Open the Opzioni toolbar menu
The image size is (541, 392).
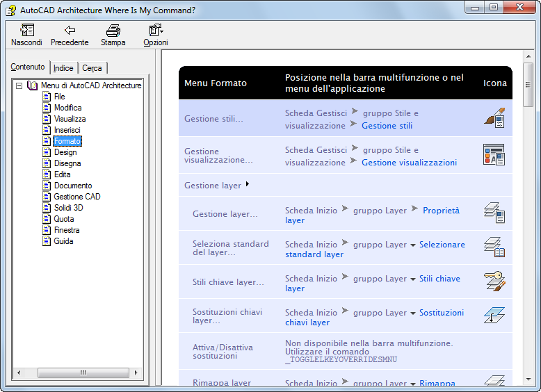[156, 35]
